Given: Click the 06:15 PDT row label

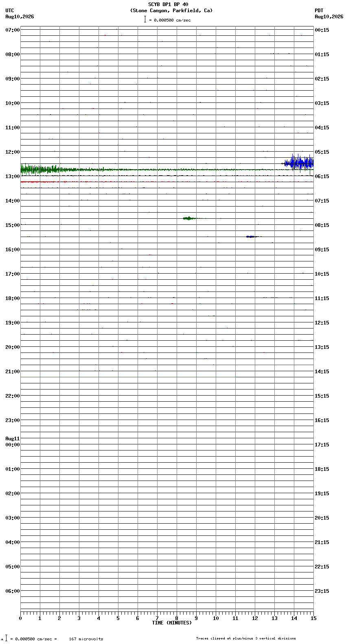Looking at the screenshot, I should (322, 176).
